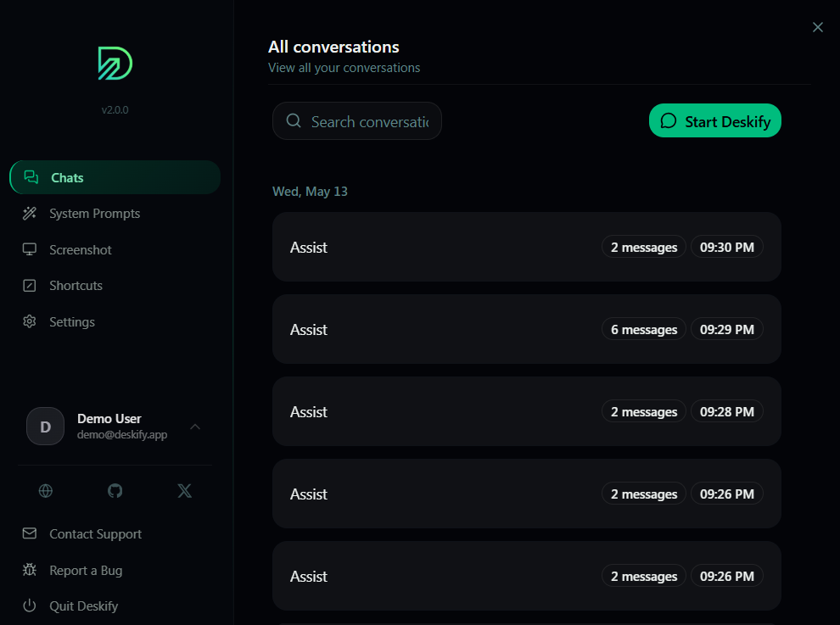840x625 pixels.
Task: Click Report a Bug
Action: pyautogui.click(x=115, y=571)
